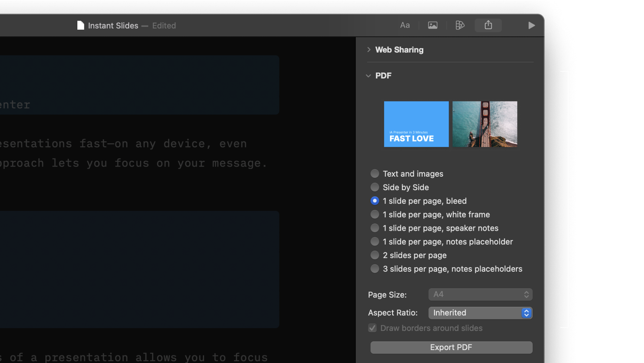Open the Page Size A4 dropdown
The width and height of the screenshot is (644, 363).
tap(480, 294)
